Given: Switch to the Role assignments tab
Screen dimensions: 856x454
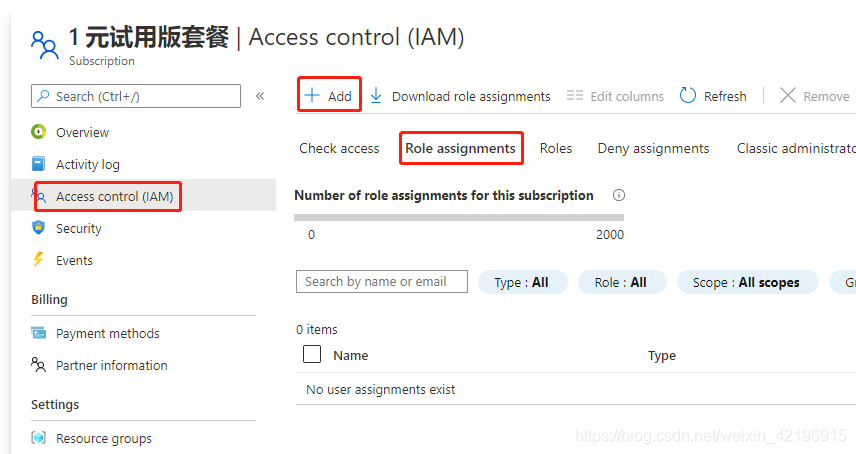Looking at the screenshot, I should pyautogui.click(x=460, y=148).
